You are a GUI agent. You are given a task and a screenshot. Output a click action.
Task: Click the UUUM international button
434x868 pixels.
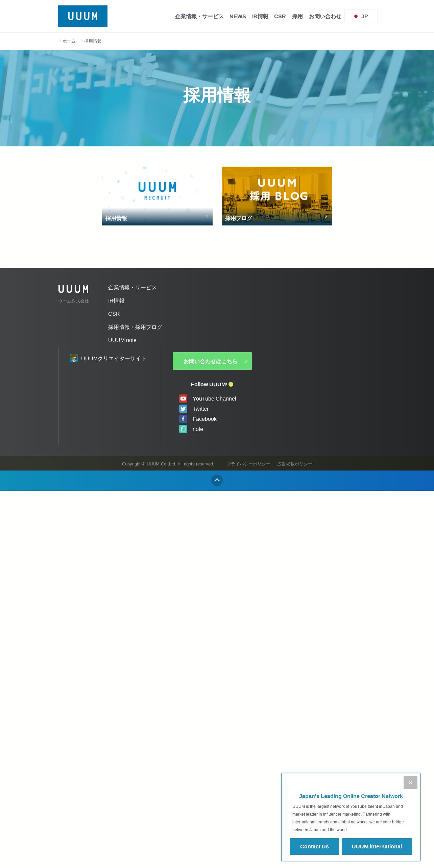pyautogui.click(x=377, y=846)
